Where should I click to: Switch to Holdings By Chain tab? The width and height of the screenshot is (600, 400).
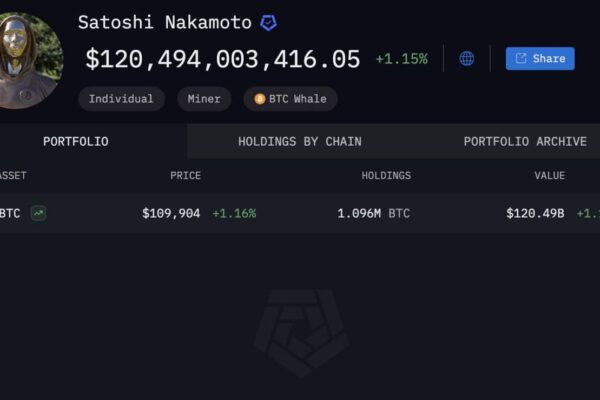tap(300, 141)
